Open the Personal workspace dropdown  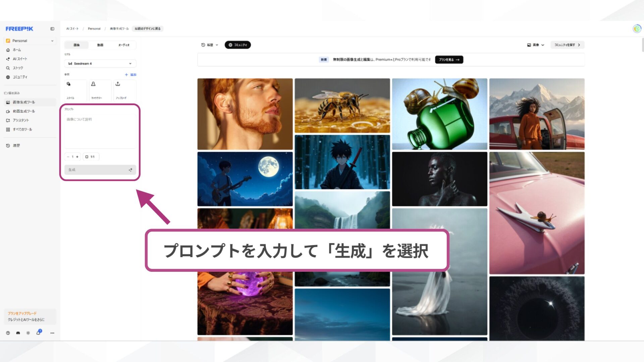(x=30, y=41)
